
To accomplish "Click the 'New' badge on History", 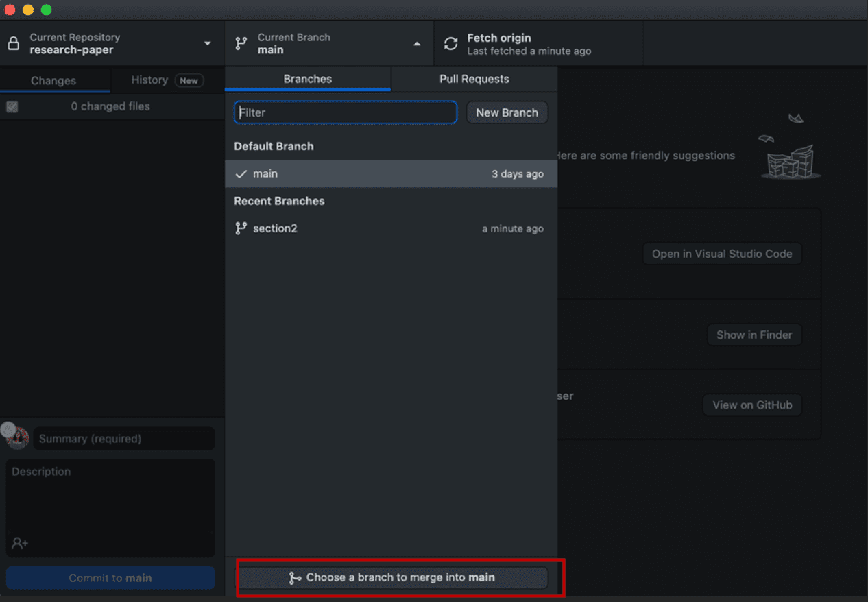I will pyautogui.click(x=189, y=81).
